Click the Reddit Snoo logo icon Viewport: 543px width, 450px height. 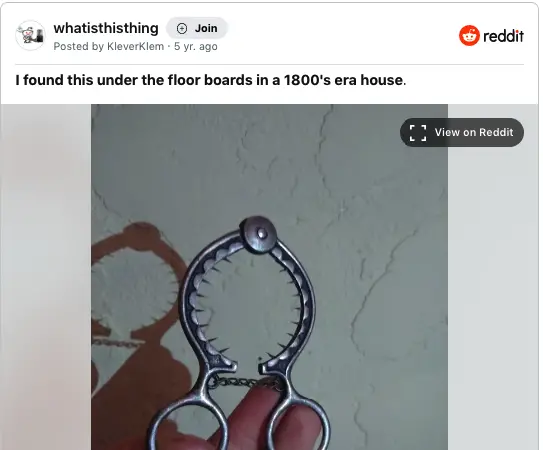pyautogui.click(x=469, y=36)
